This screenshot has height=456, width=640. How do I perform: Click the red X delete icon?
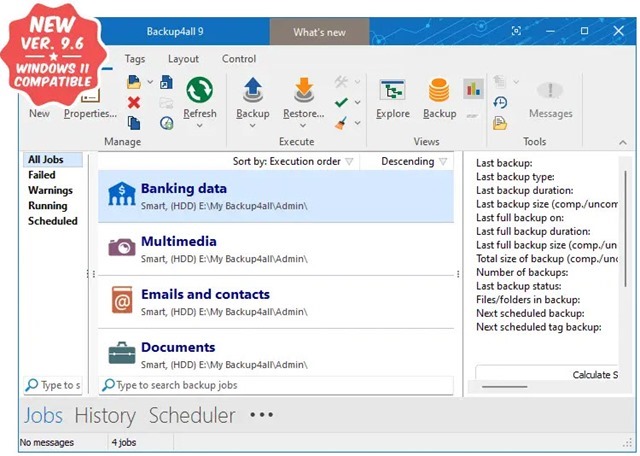tap(134, 102)
